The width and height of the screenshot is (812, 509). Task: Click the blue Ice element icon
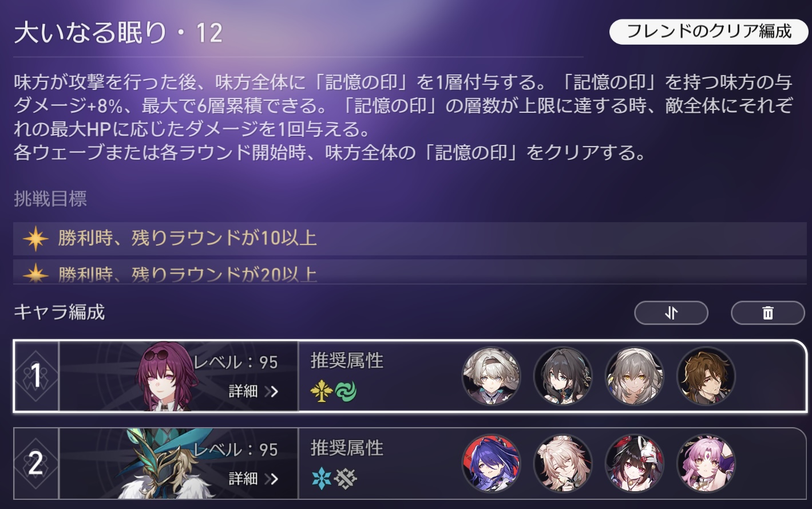pyautogui.click(x=322, y=479)
